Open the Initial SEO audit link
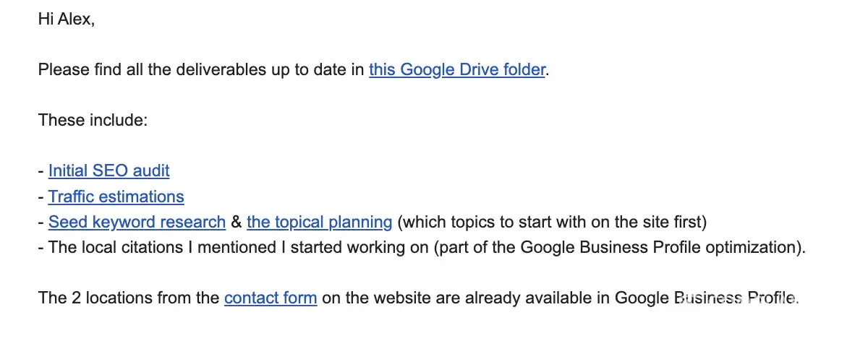The height and width of the screenshot is (341, 868). pyautogui.click(x=109, y=171)
